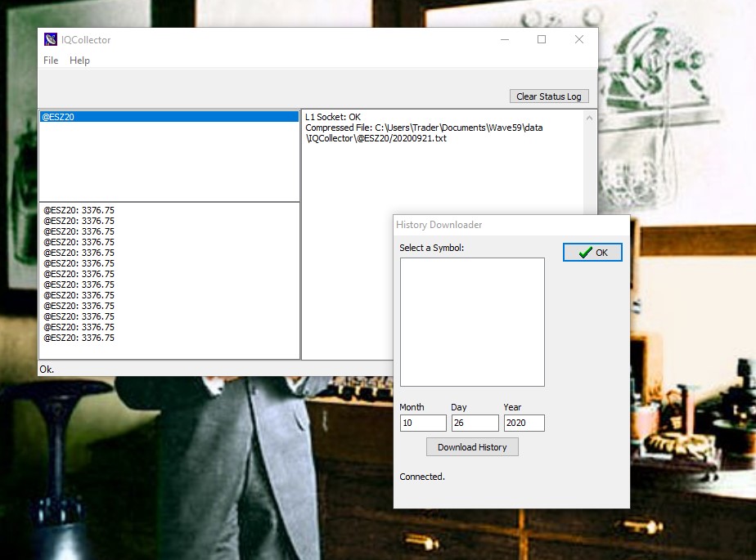Open the Help menu

point(79,60)
